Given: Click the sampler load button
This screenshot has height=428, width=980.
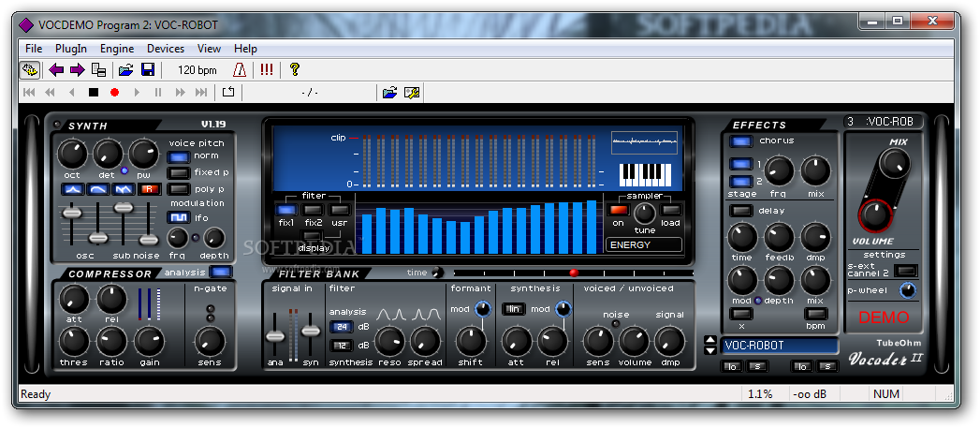Looking at the screenshot, I should [670, 210].
